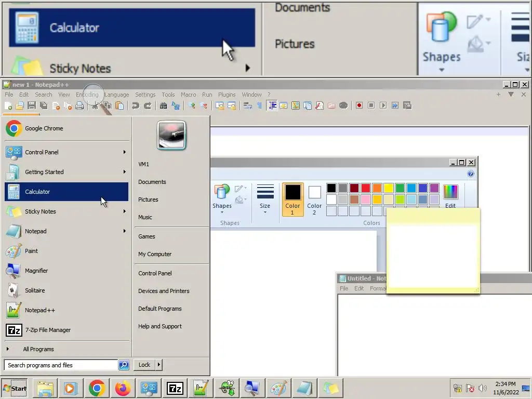Click the Windows Explorer folder taskbar icon

tap(45, 388)
